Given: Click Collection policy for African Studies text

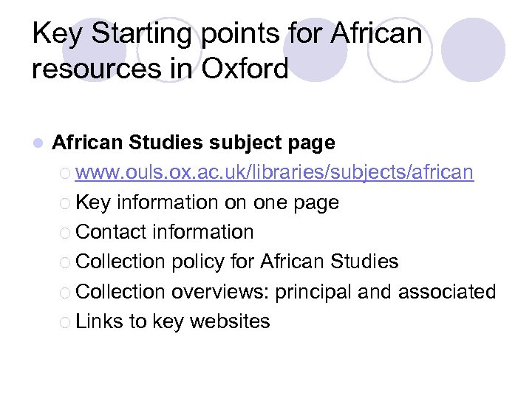Looking at the screenshot, I should point(237,262).
